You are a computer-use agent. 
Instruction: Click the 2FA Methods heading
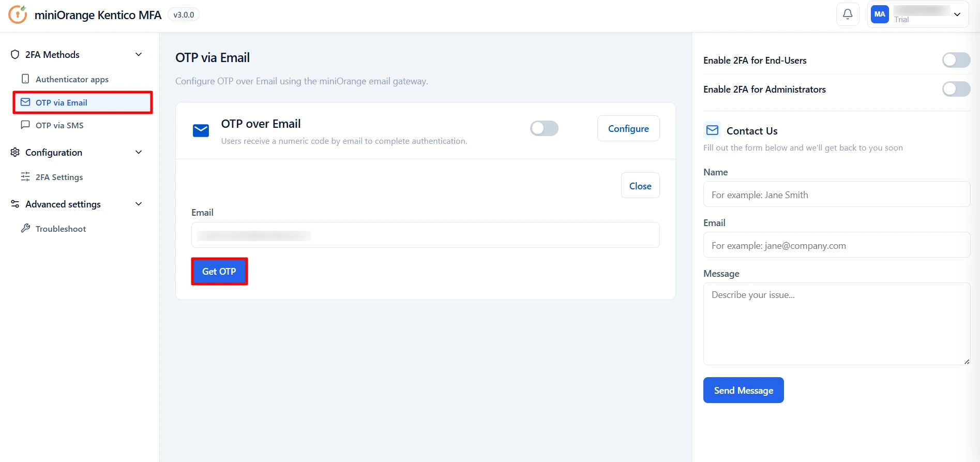point(52,54)
